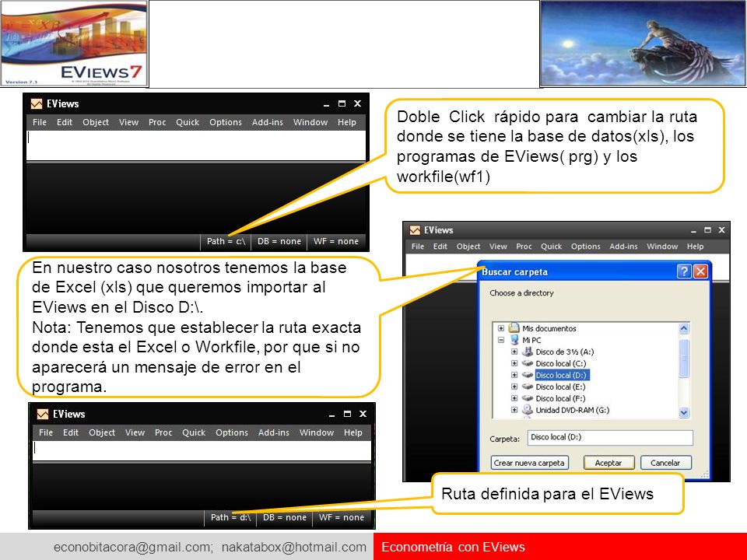
Task: Click Mis documentos folder icon
Action: (x=514, y=327)
